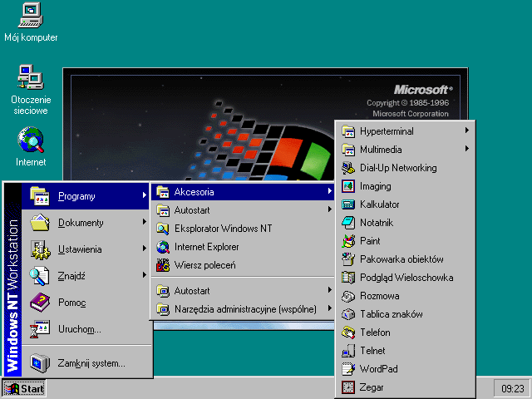
Task: Launch the Internet desktop icon
Action: tap(31, 137)
